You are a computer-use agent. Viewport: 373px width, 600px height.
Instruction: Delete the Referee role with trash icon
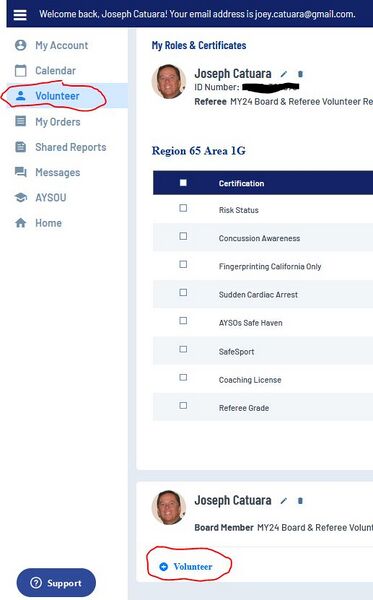click(x=300, y=74)
